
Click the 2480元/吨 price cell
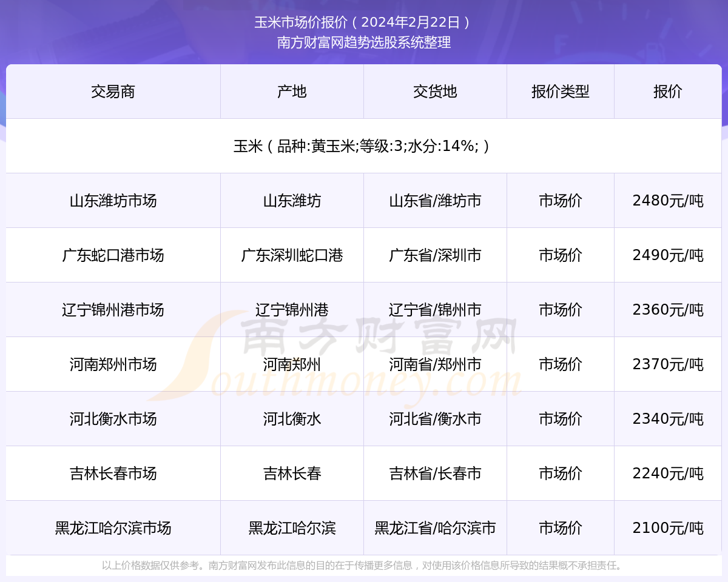pos(667,201)
